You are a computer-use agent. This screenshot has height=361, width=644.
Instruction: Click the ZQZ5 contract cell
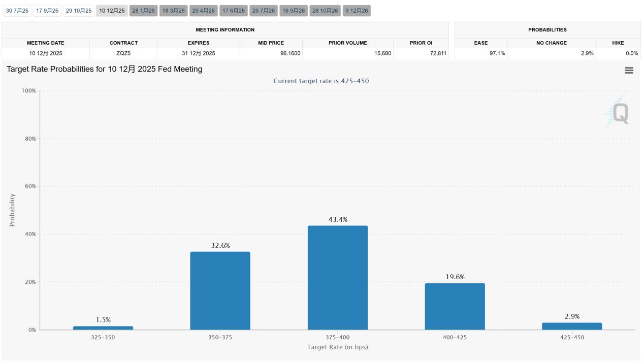(123, 53)
